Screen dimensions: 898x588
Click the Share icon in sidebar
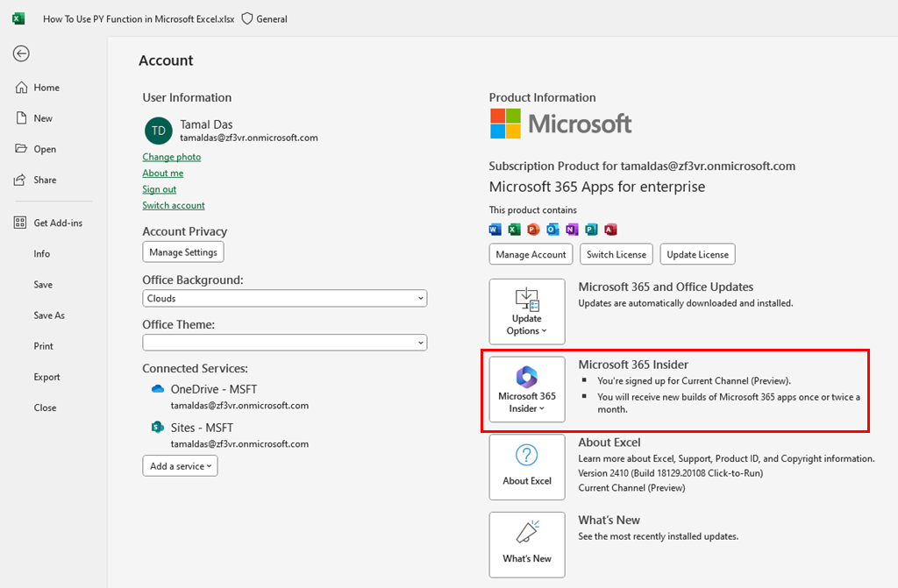(20, 180)
